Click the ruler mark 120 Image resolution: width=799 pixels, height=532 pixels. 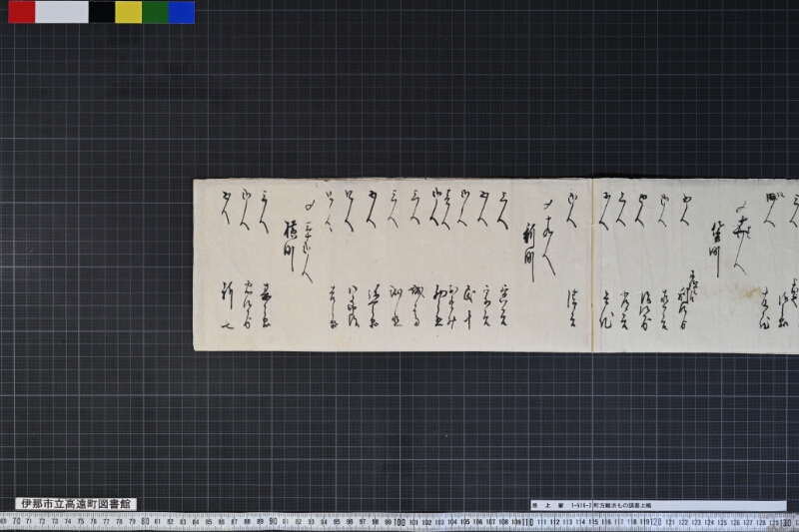pyautogui.click(x=656, y=522)
